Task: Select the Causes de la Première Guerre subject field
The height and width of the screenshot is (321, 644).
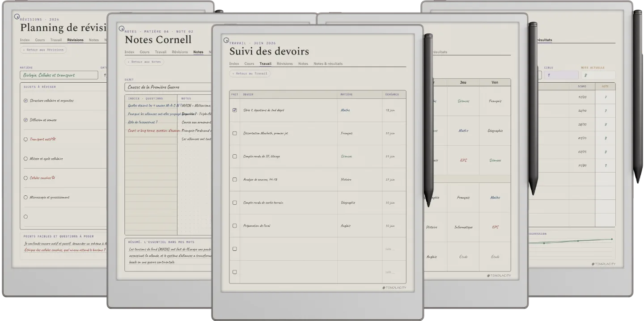Action: coord(168,87)
